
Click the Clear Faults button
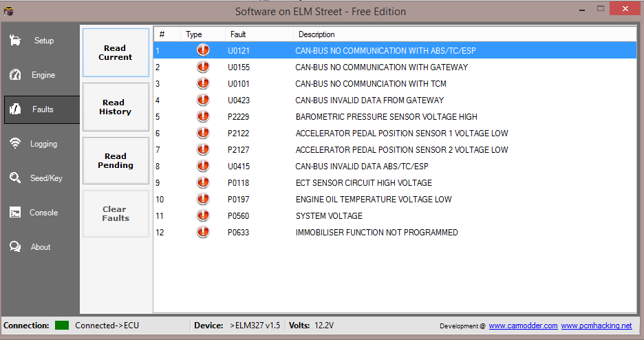tap(116, 213)
